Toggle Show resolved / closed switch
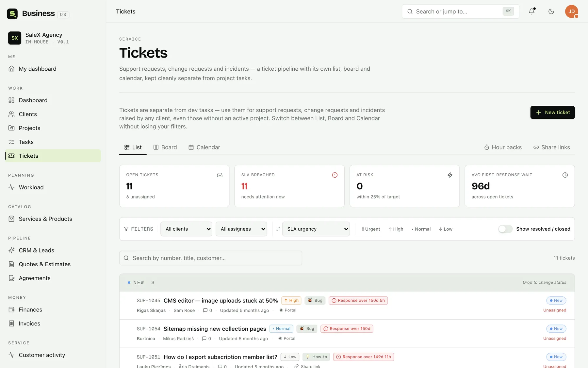 click(505, 229)
